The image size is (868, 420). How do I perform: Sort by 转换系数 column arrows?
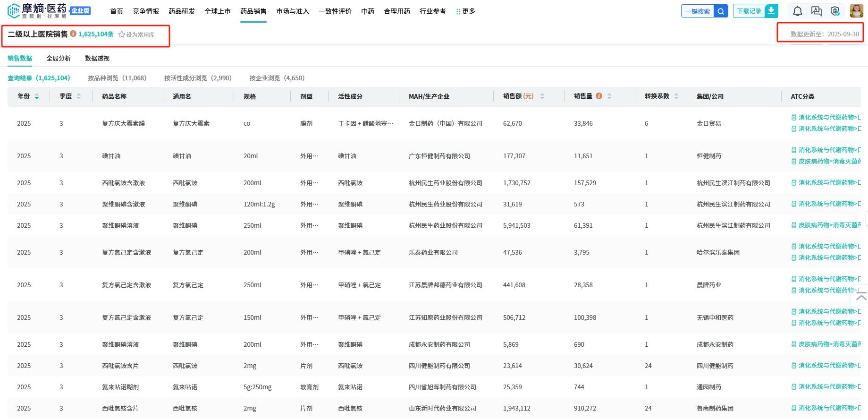click(676, 96)
